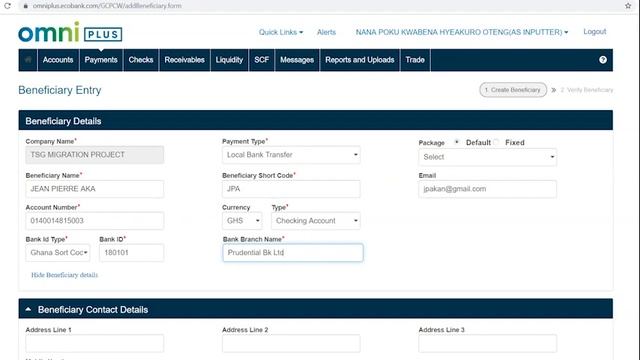Select the Default package radio button

[457, 142]
